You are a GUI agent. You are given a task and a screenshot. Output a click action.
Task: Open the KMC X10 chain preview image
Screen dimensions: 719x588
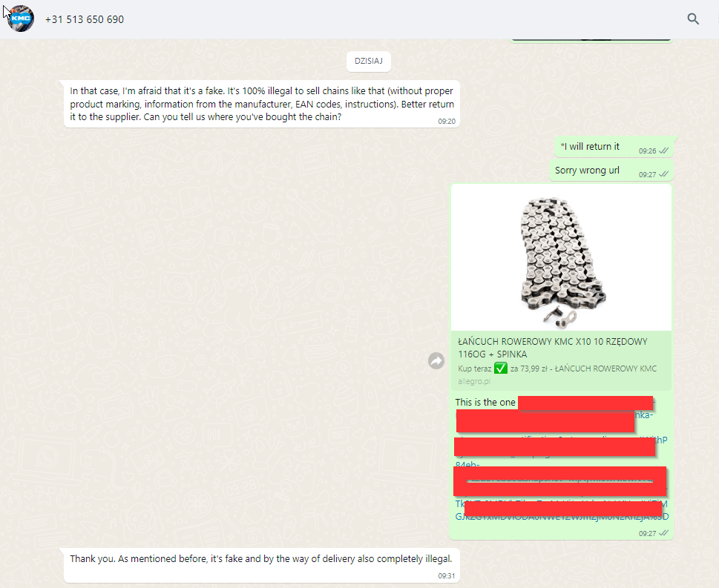click(561, 258)
